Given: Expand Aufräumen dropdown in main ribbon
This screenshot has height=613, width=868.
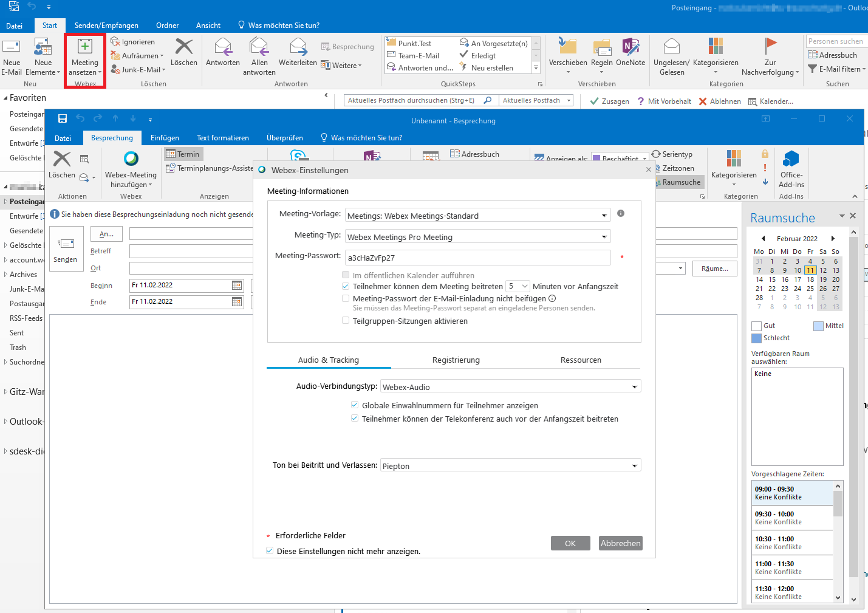Looking at the screenshot, I should pos(137,56).
